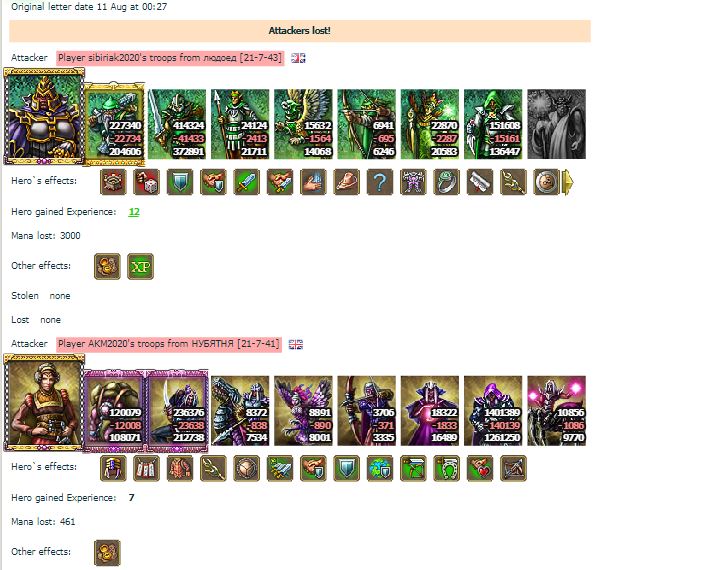Click the Attackers lost! result banner
The image size is (715, 570).
pyautogui.click(x=300, y=31)
